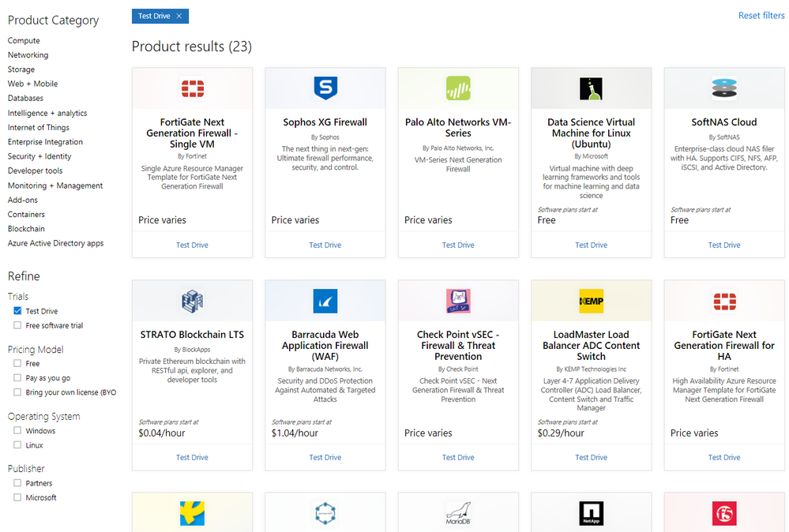The height and width of the screenshot is (532, 789).
Task: Click Test Drive under Sophos XG Firewall
Action: pyautogui.click(x=325, y=245)
